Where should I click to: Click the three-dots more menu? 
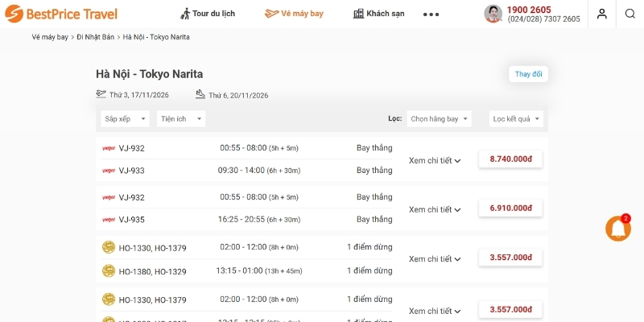pos(431,14)
